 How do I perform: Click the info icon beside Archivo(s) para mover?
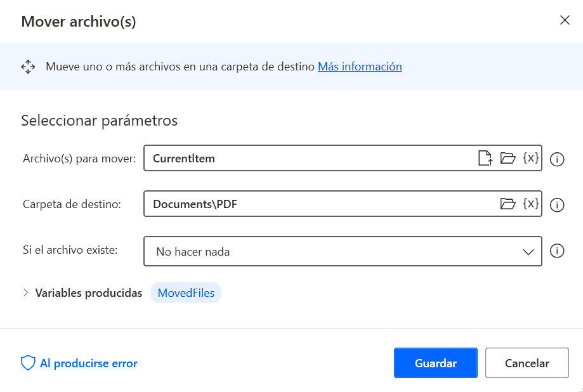[557, 159]
